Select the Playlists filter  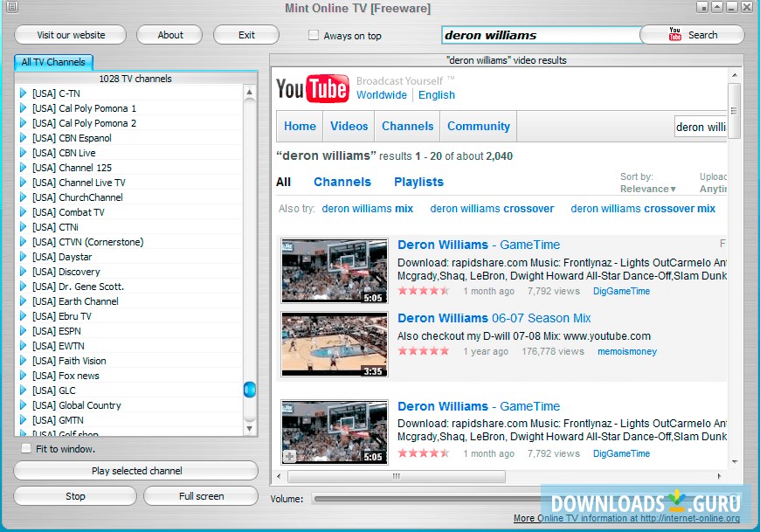click(x=418, y=182)
